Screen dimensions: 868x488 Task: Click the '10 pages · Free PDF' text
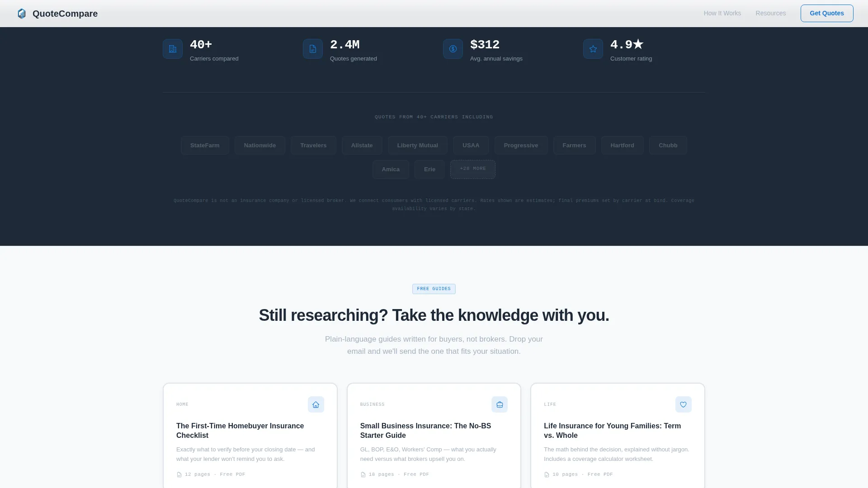point(582,474)
